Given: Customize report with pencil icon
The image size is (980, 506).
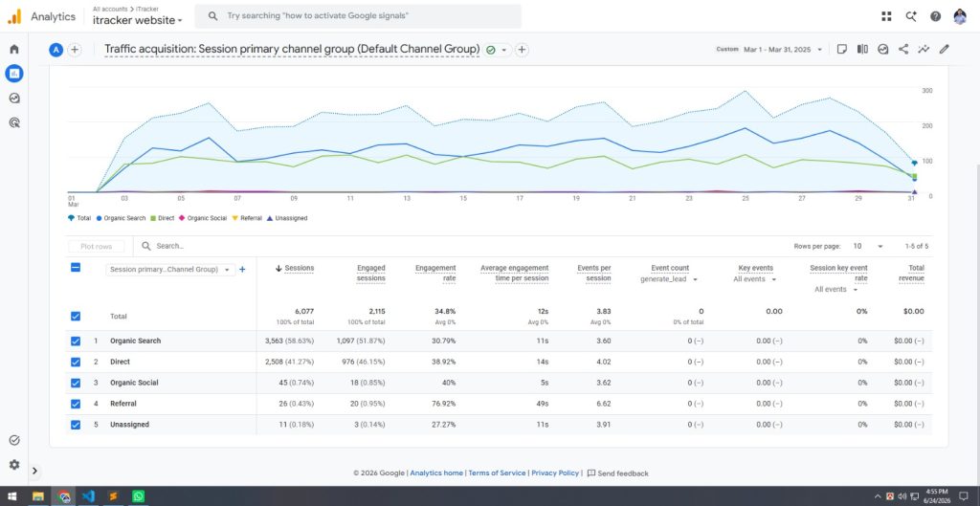Looking at the screenshot, I should point(945,49).
